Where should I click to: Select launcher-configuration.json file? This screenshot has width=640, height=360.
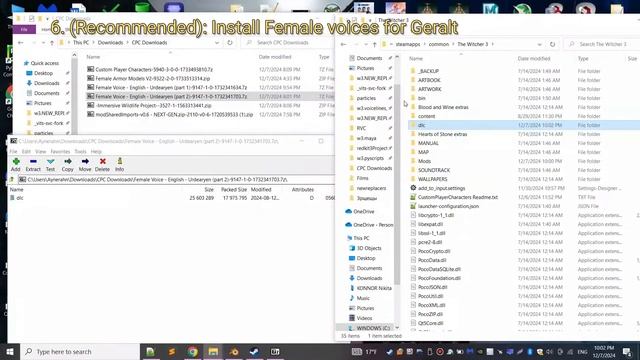coord(448,206)
